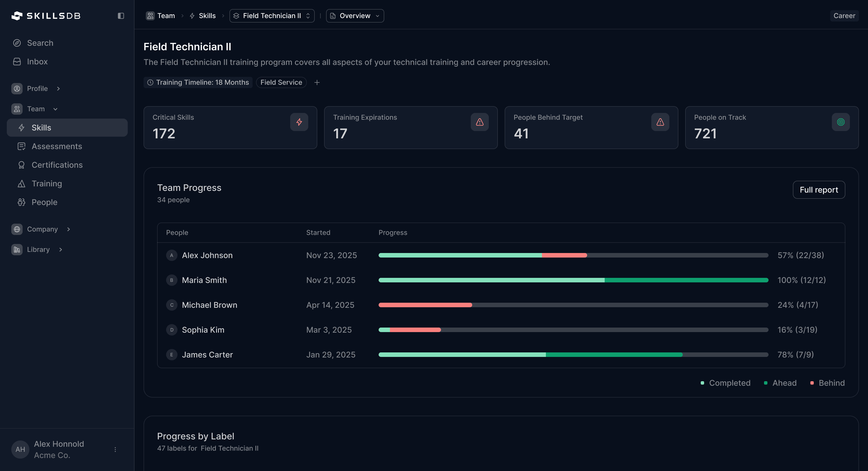The image size is (868, 471).
Task: Expand the Team menu chevron
Action: pos(55,109)
